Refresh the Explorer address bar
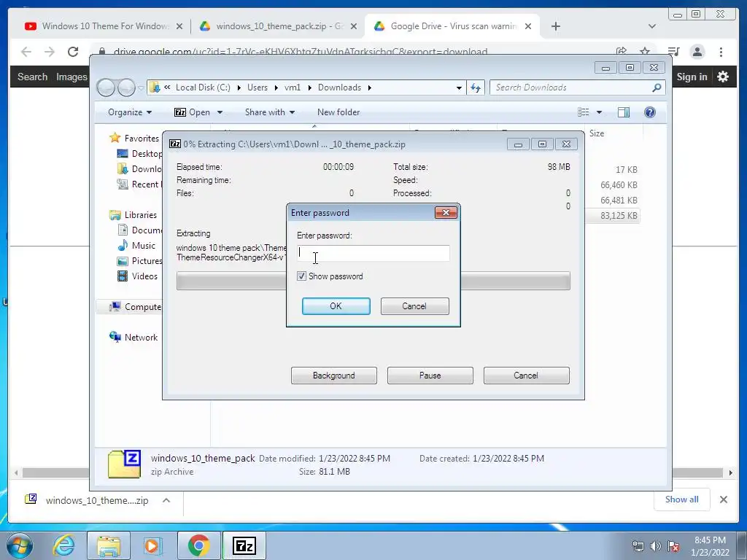Screen dimensions: 747x560 (476, 87)
